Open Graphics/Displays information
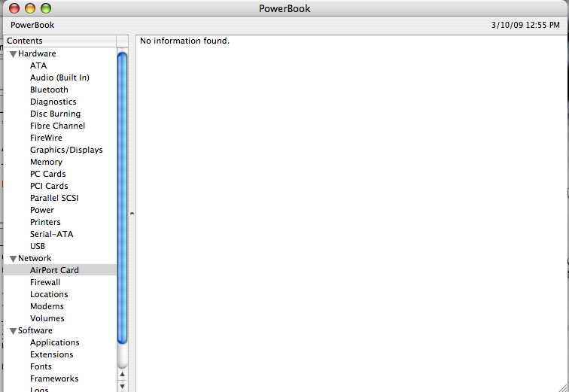This screenshot has height=392, width=569. tap(66, 150)
